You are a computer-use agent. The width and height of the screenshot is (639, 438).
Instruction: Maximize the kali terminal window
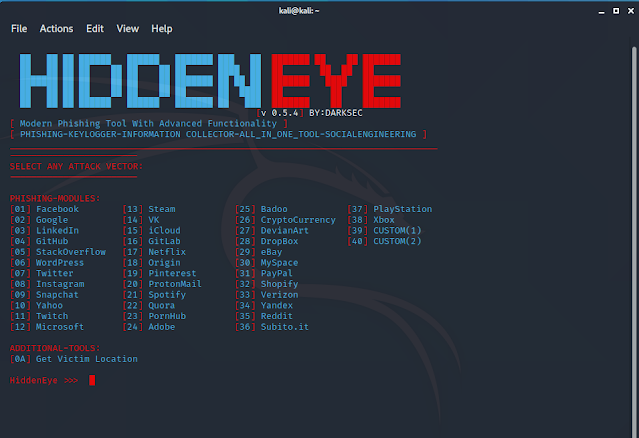point(616,11)
